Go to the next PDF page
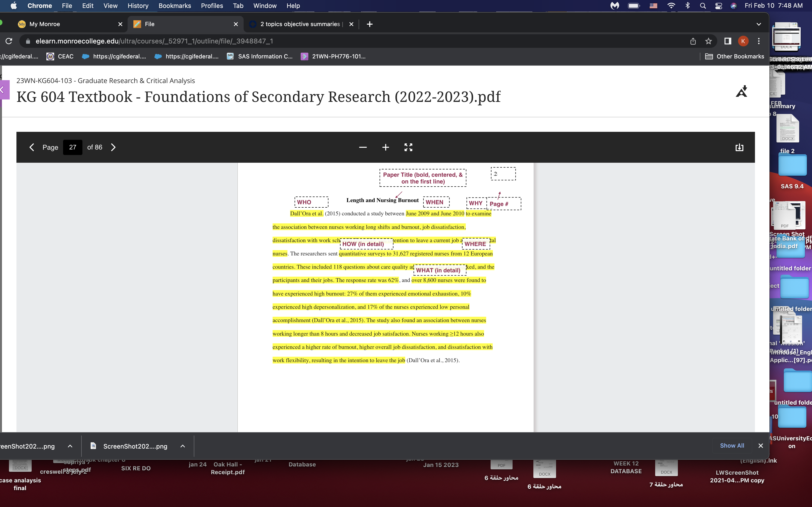 pyautogui.click(x=113, y=147)
